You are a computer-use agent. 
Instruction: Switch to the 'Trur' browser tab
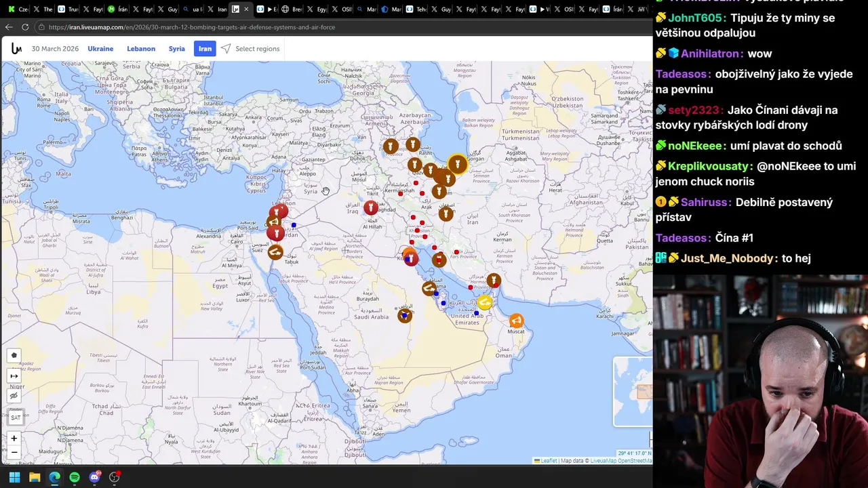tap(68, 9)
